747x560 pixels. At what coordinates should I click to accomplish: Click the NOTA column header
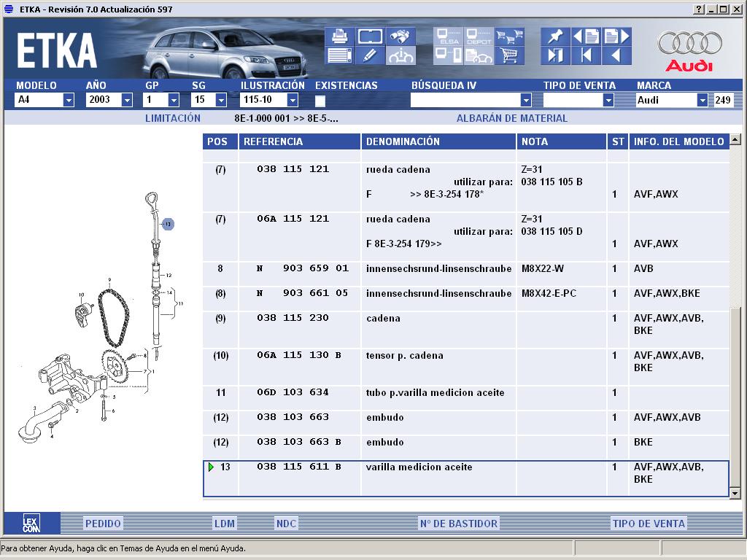562,141
